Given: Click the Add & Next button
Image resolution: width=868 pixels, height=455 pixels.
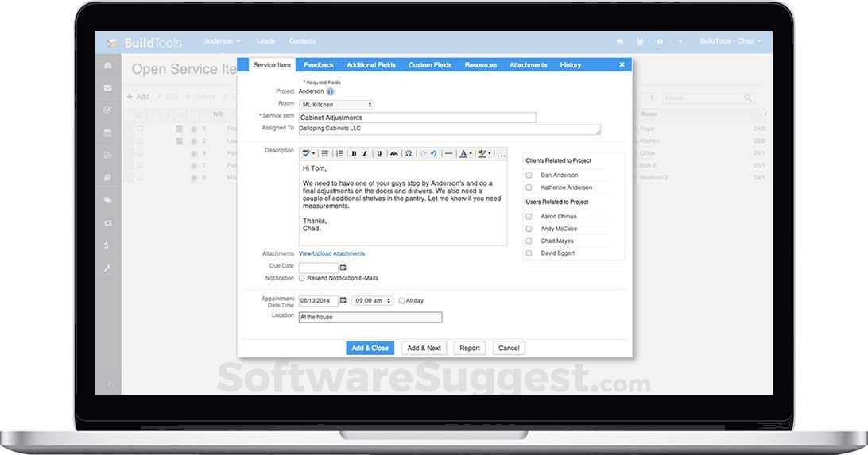Looking at the screenshot, I should point(424,349).
